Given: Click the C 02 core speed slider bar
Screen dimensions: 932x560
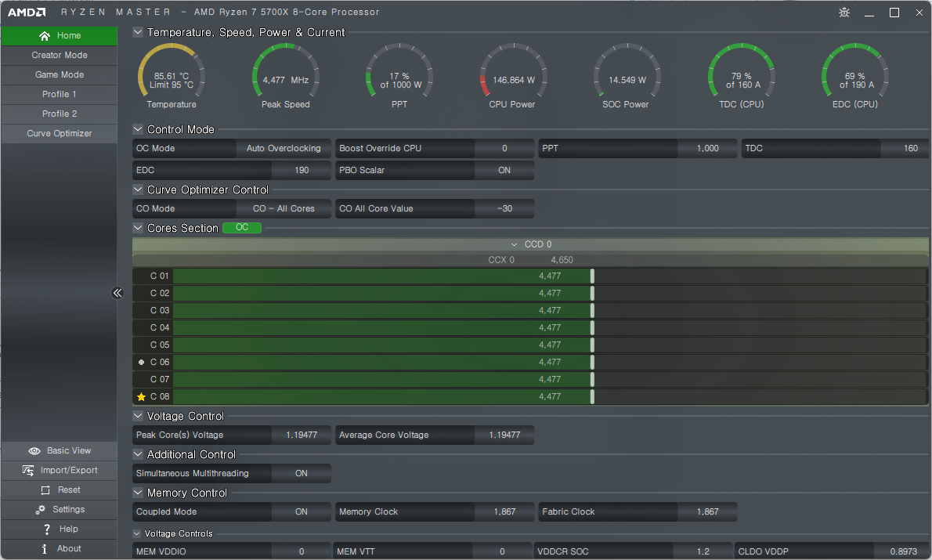Looking at the screenshot, I should [x=550, y=293].
